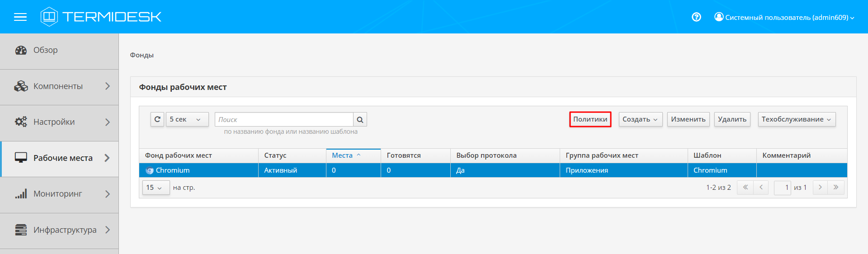Click the Удалить button
Screen dimensions: 868x254
coord(732,119)
